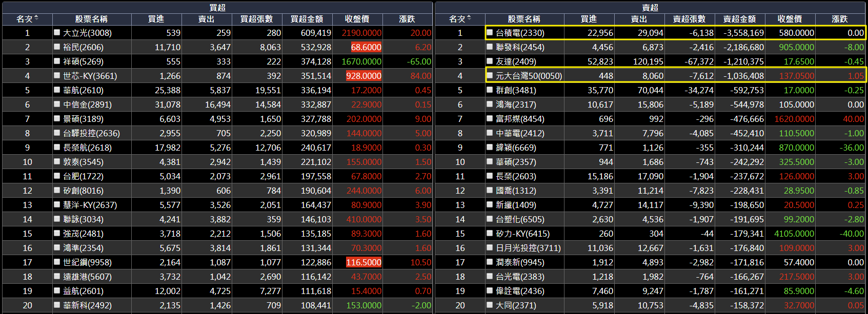Check box next to 大同(2371)
The width and height of the screenshot is (868, 314).
pos(490,305)
